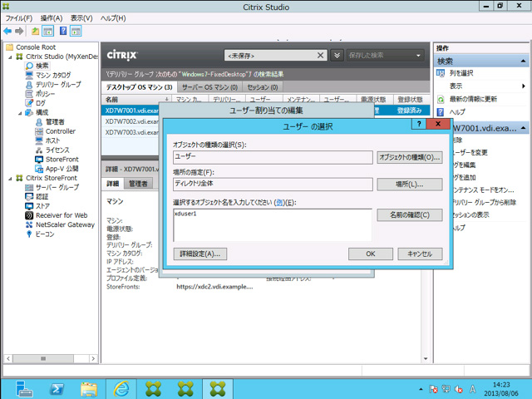Image resolution: width=532 pixels, height=399 pixels.
Task: Switch to the 管理者 details tab
Action: pyautogui.click(x=138, y=184)
